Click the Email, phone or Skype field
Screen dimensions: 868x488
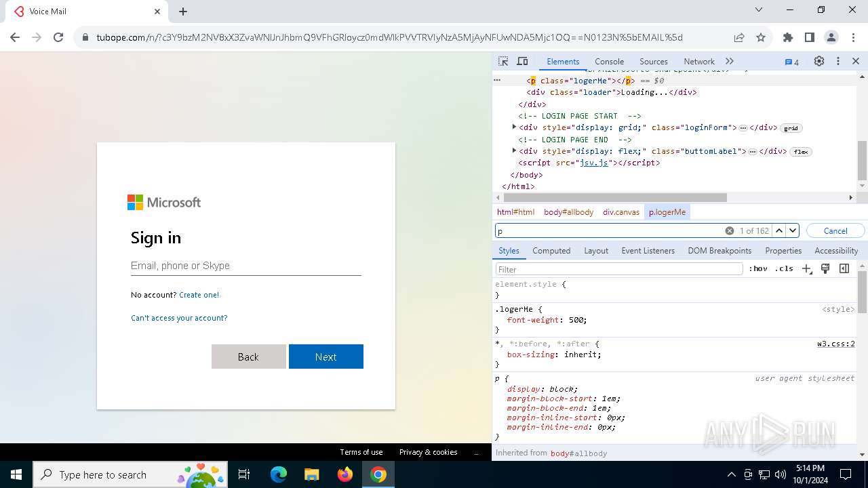tap(245, 266)
